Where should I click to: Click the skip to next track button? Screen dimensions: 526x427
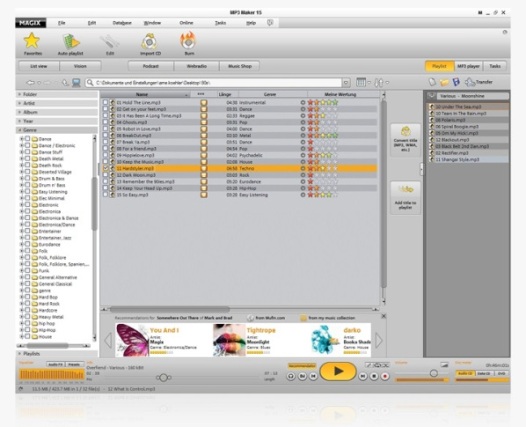pos(363,376)
